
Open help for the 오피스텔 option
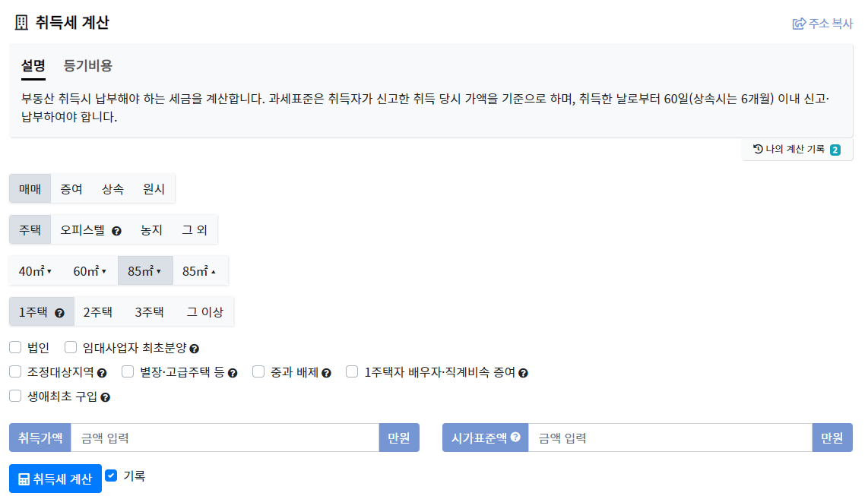117,231
